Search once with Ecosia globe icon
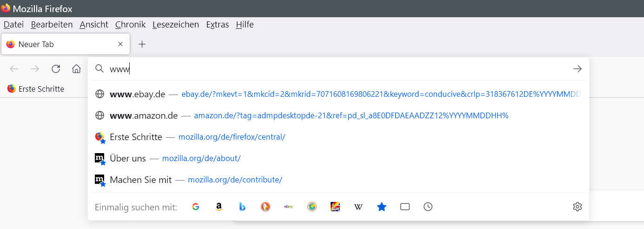 312,207
